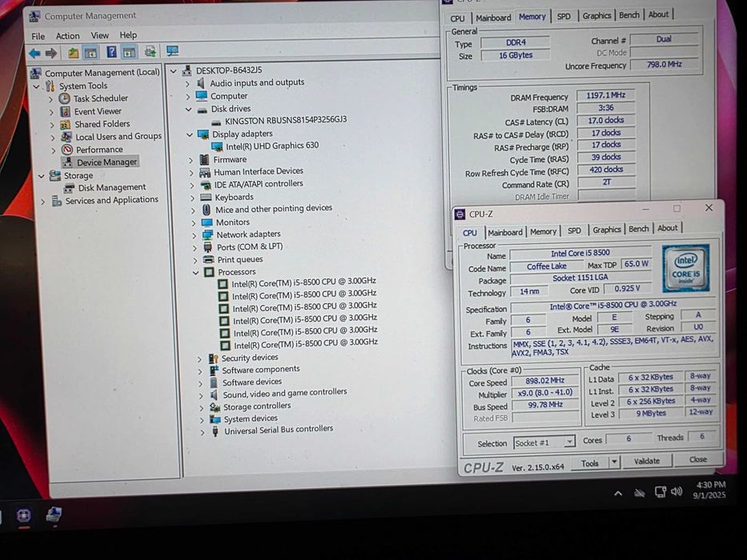Click the Computer Management (Local) root node

pyautogui.click(x=102, y=72)
